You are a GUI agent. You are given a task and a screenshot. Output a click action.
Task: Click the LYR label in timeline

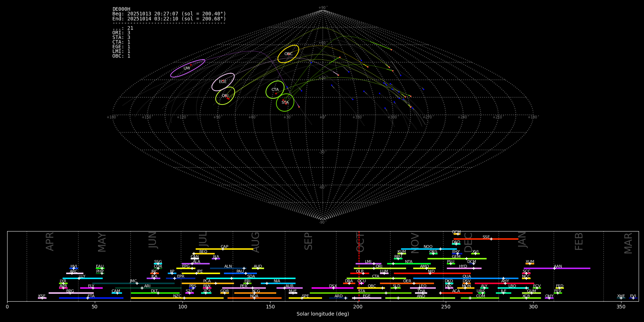tap(63, 281)
